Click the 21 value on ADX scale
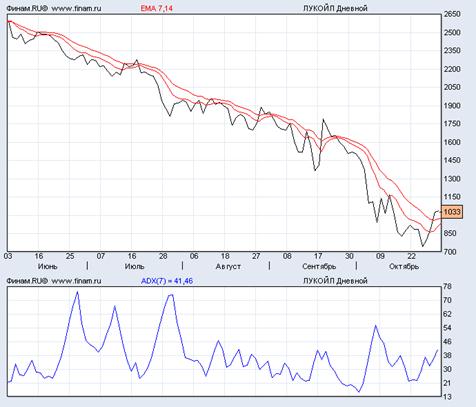The width and height of the screenshot is (476, 407). point(448,383)
